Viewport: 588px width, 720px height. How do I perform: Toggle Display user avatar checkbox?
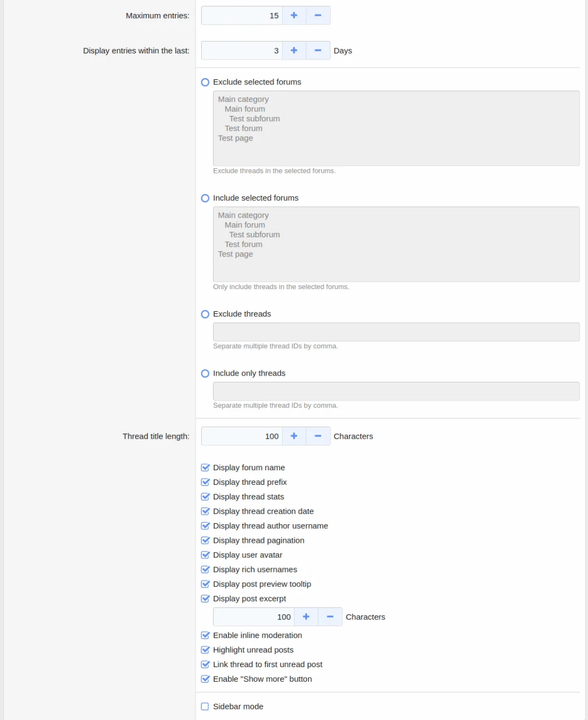pos(205,555)
